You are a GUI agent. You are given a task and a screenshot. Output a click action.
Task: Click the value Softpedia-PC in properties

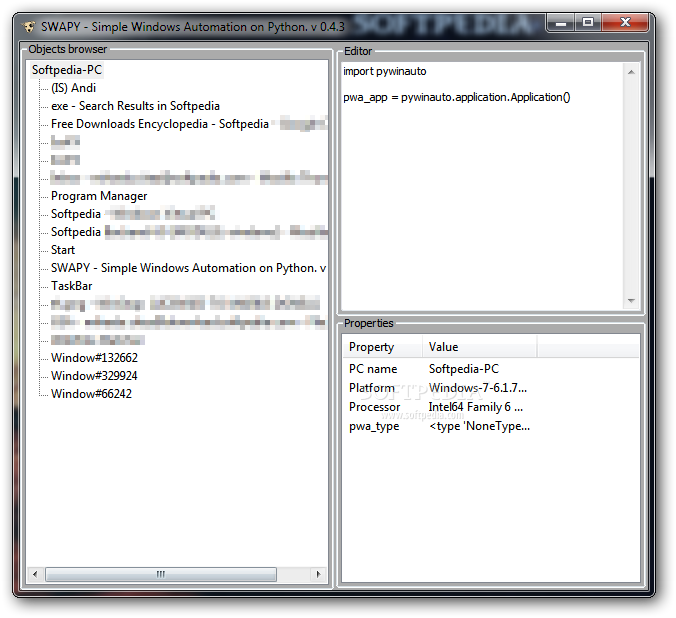[x=464, y=369]
